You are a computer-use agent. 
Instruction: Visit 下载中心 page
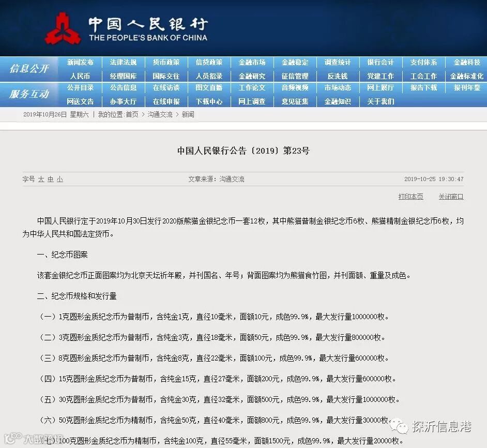[209, 101]
